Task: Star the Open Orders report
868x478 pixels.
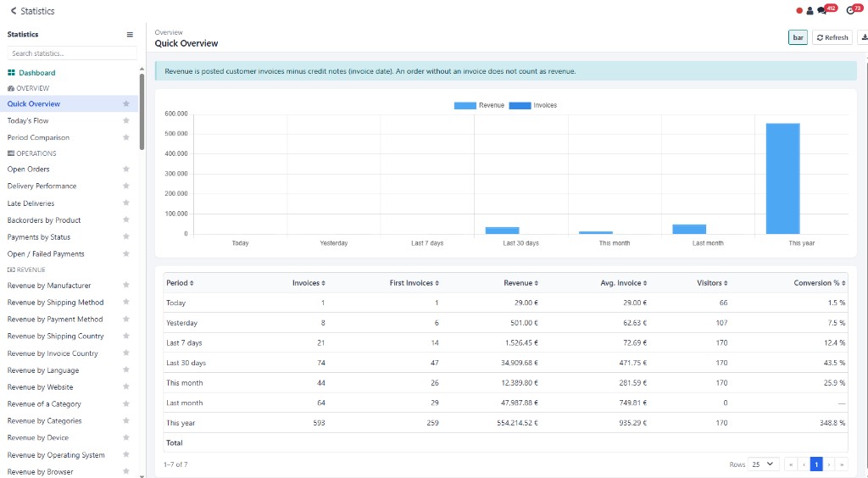Action: [x=126, y=169]
